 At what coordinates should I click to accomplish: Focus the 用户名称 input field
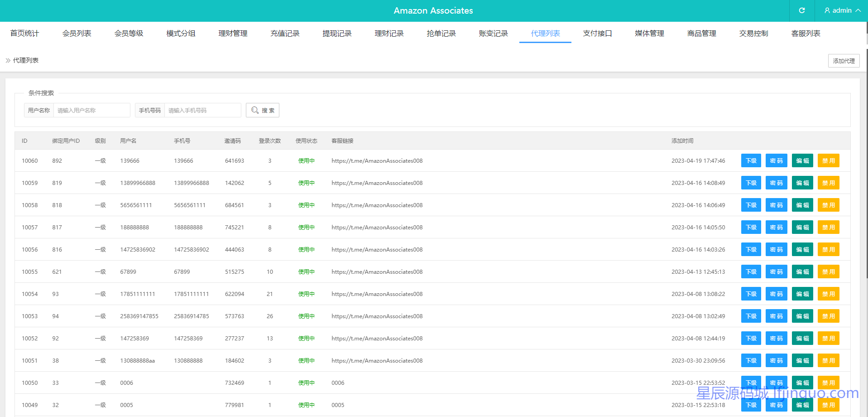(x=91, y=110)
